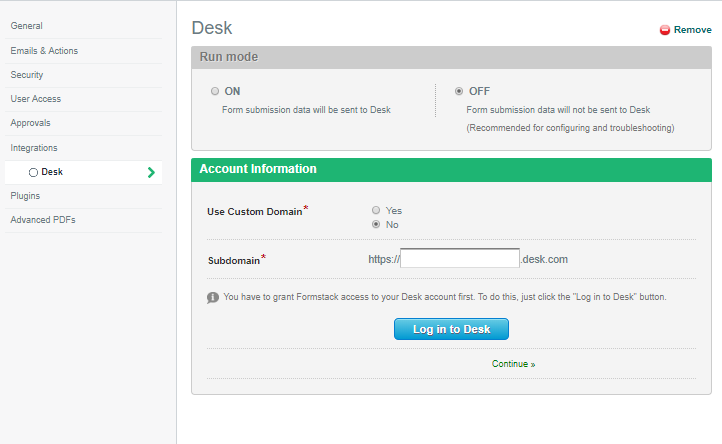Viewport: 722px width, 444px height.
Task: Click the Remove link text
Action: (692, 30)
